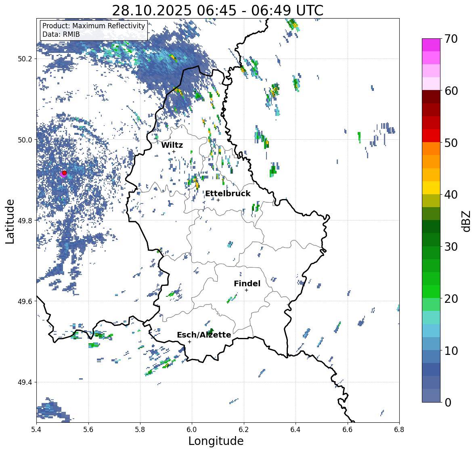
Task: Click the Wiltz cross marker
Action: [174, 152]
